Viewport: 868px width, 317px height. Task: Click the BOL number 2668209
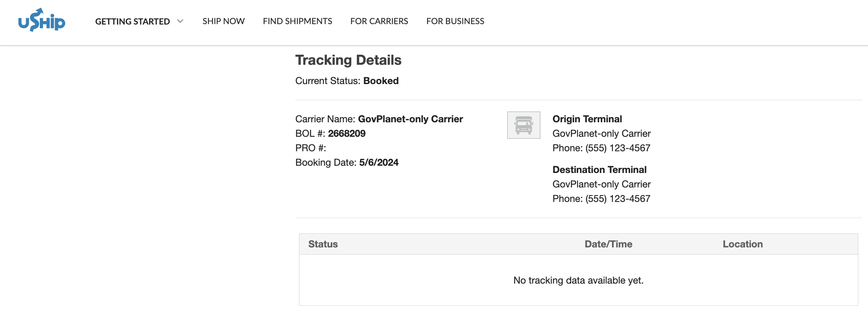(347, 134)
